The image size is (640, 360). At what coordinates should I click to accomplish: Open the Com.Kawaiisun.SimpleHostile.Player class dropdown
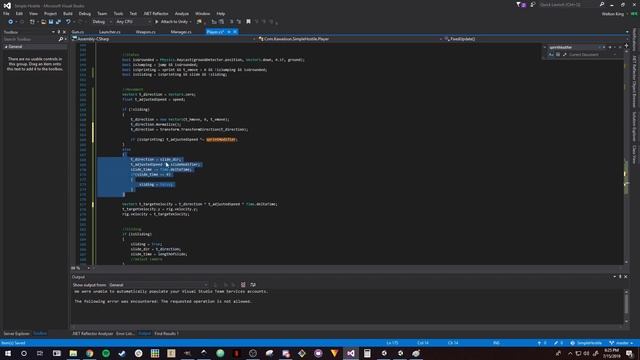coord(351,39)
